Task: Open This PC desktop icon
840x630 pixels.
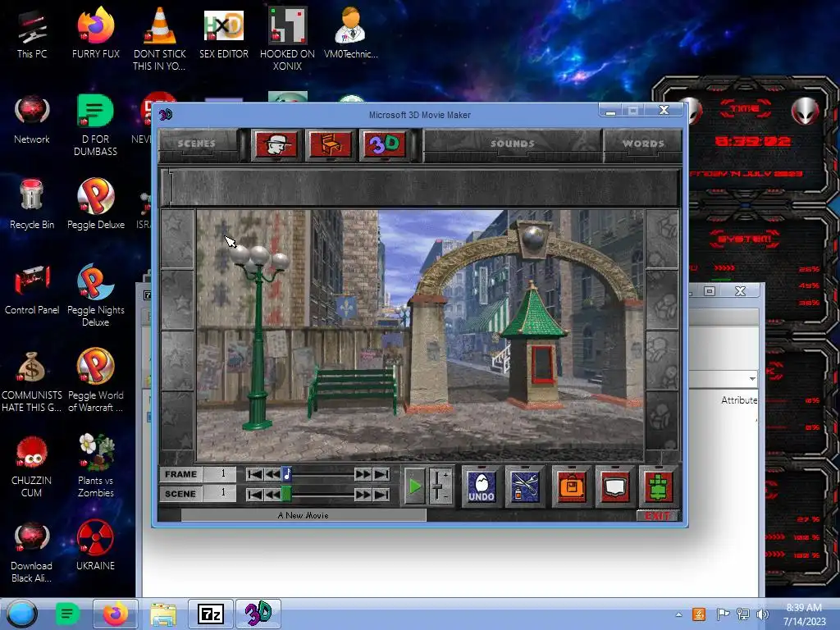Action: pyautogui.click(x=32, y=34)
